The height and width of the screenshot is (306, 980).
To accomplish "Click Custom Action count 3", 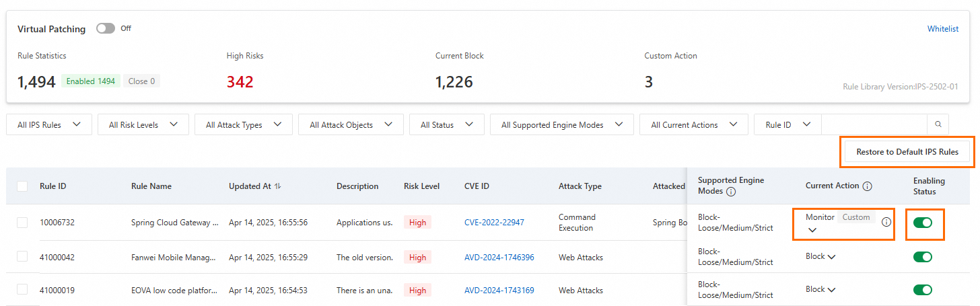I will point(649,82).
